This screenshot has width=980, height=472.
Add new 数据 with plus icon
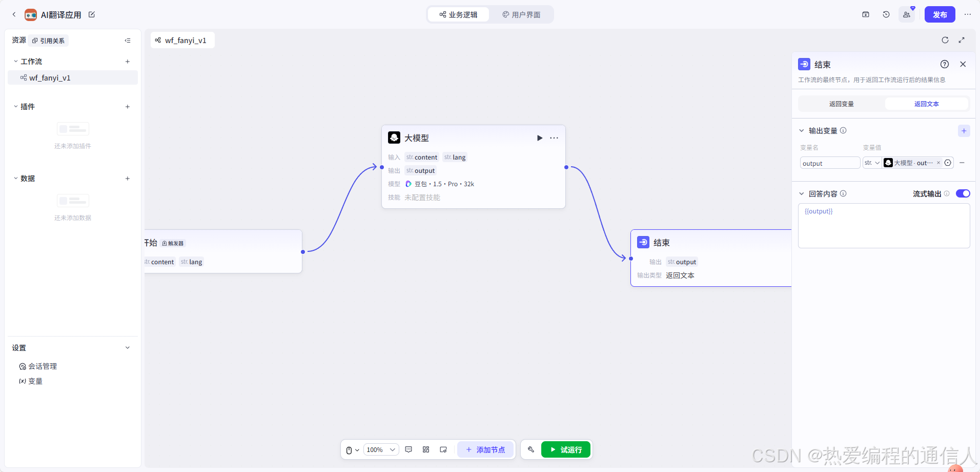point(128,179)
